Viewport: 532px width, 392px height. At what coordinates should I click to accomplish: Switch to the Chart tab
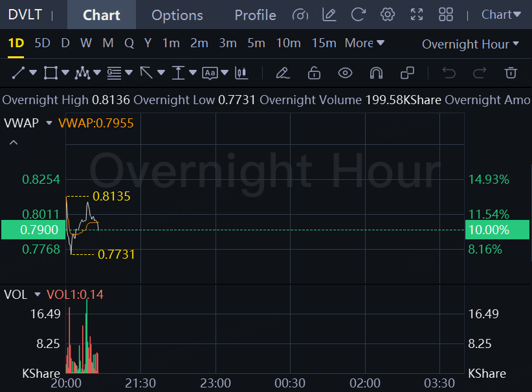click(x=102, y=15)
